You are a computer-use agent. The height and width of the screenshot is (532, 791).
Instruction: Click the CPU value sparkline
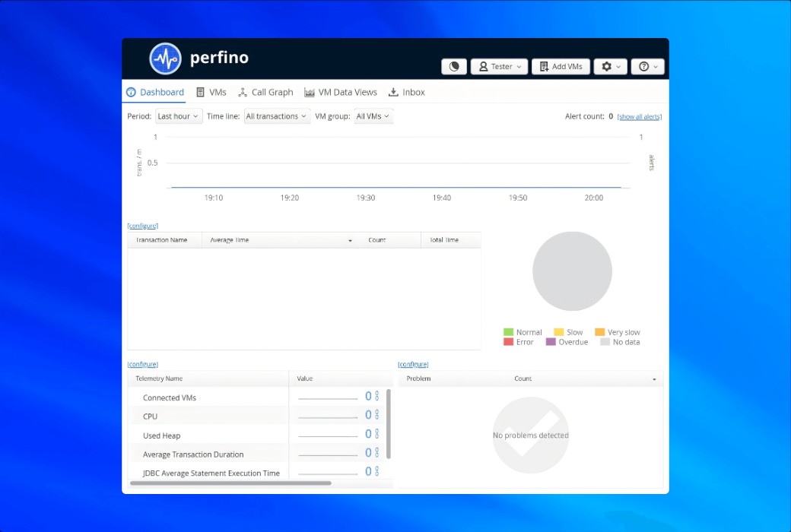pyautogui.click(x=328, y=417)
